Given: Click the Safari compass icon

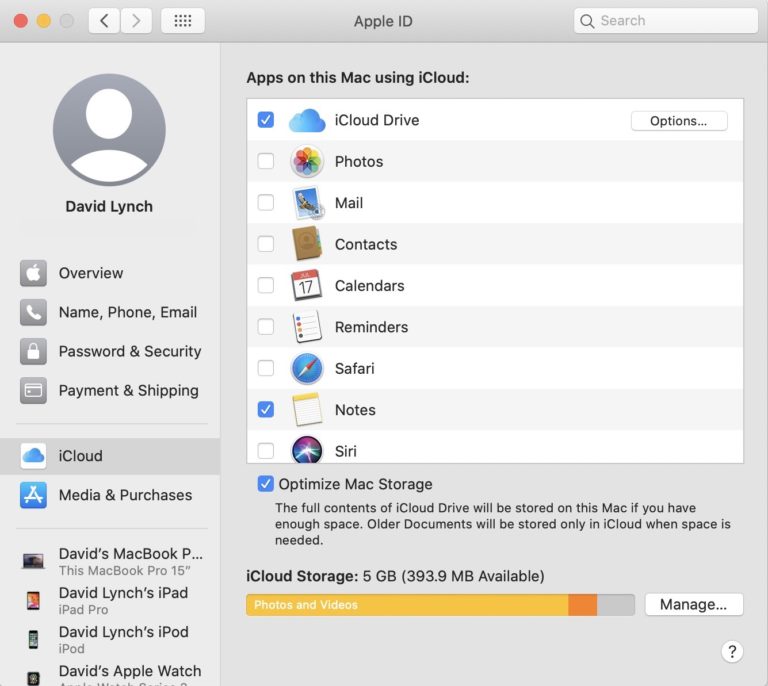Looking at the screenshot, I should tap(307, 368).
